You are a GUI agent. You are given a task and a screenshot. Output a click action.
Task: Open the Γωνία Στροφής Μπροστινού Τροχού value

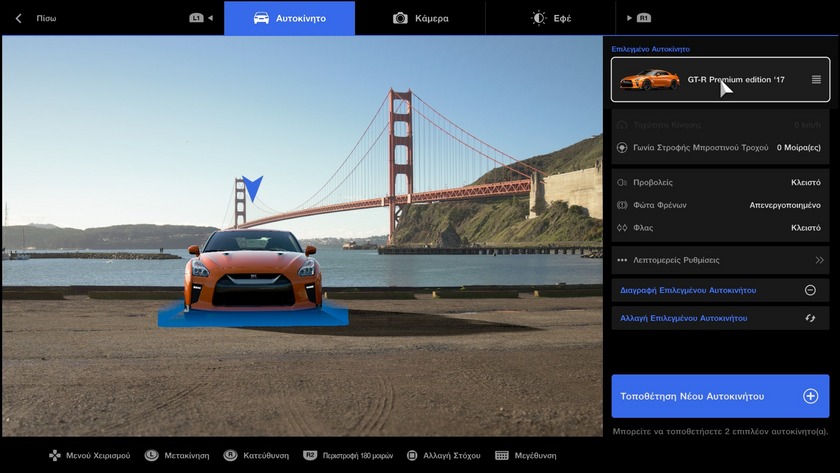click(798, 148)
